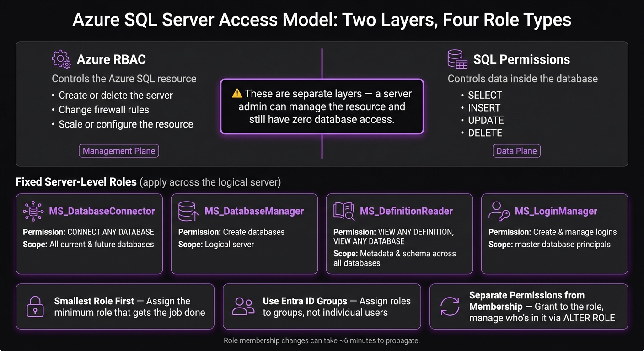Screen dimensions: 644x351
Task: Click 'Logical server' scope text
Action: 229,245
